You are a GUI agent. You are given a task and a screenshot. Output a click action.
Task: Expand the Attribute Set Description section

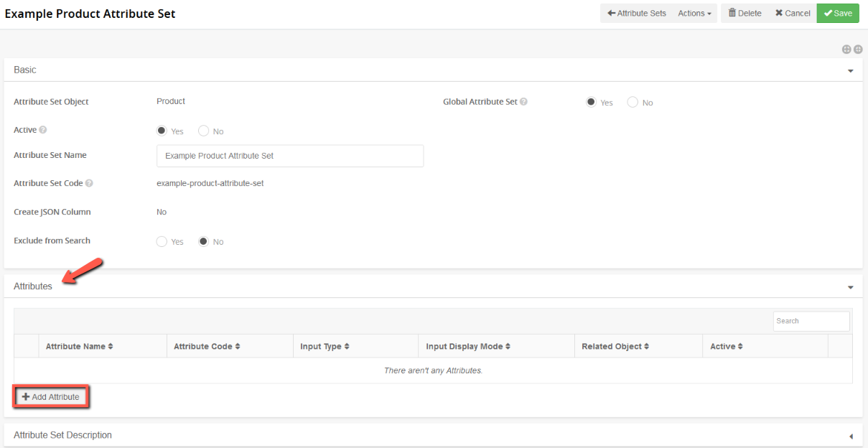pos(850,435)
